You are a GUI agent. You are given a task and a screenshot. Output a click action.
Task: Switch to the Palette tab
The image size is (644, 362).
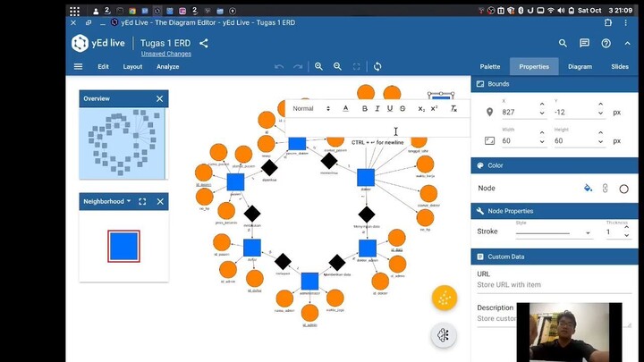(x=490, y=66)
